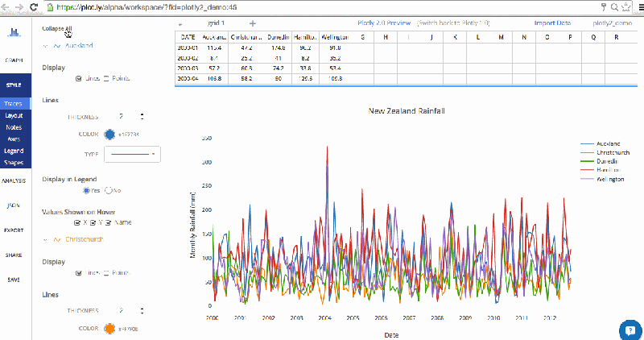Image resolution: width=644 pixels, height=340 pixels.
Task: Open the SHARE sidebar menu
Action: point(14,255)
